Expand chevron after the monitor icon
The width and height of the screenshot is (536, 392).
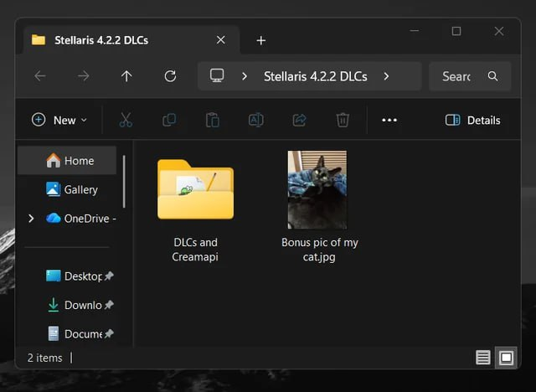point(244,76)
